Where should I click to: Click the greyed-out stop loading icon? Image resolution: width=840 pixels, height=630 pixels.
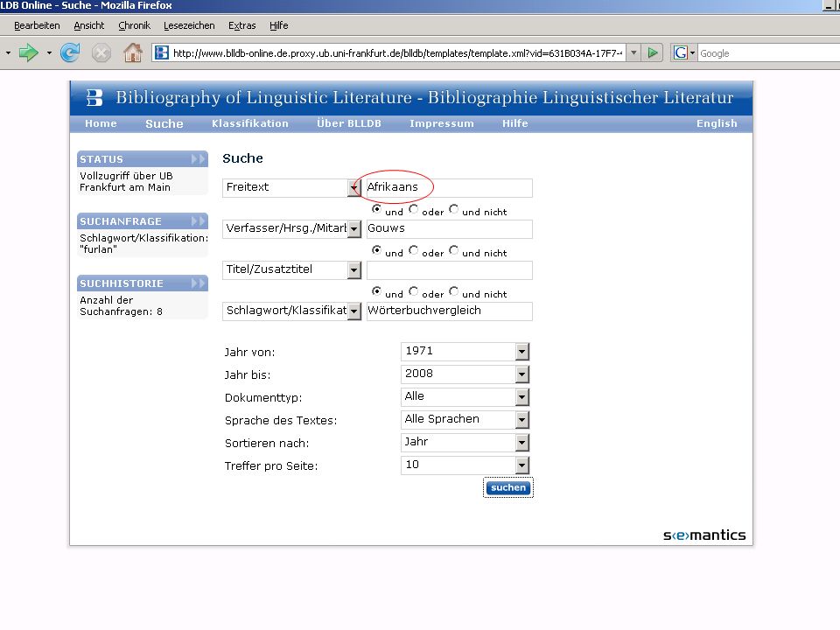tap(101, 53)
